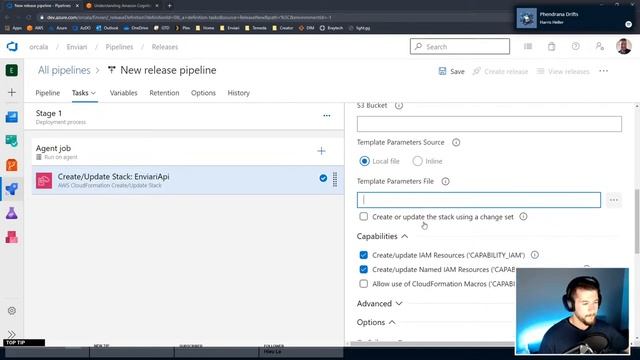Click the plus icon in left sidebar
The image size is (640, 360).
point(12,92)
